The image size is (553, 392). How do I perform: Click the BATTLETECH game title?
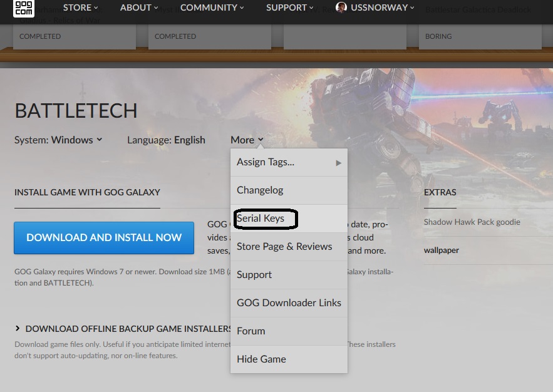(76, 111)
